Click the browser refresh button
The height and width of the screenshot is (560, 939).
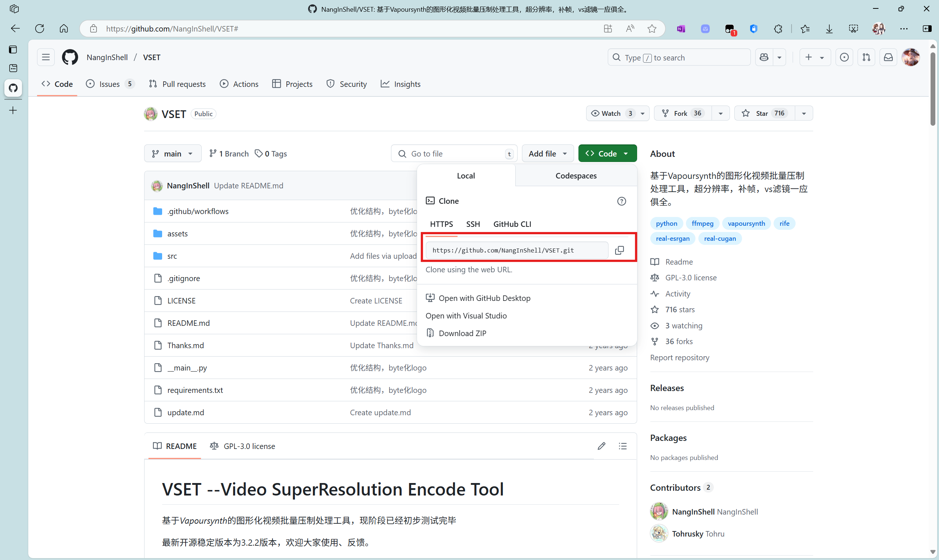point(40,29)
